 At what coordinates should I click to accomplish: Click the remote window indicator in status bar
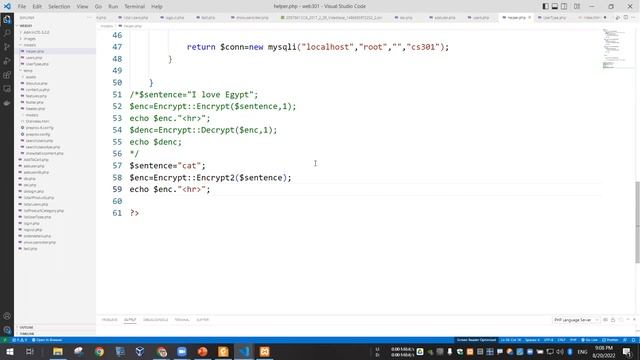4,340
